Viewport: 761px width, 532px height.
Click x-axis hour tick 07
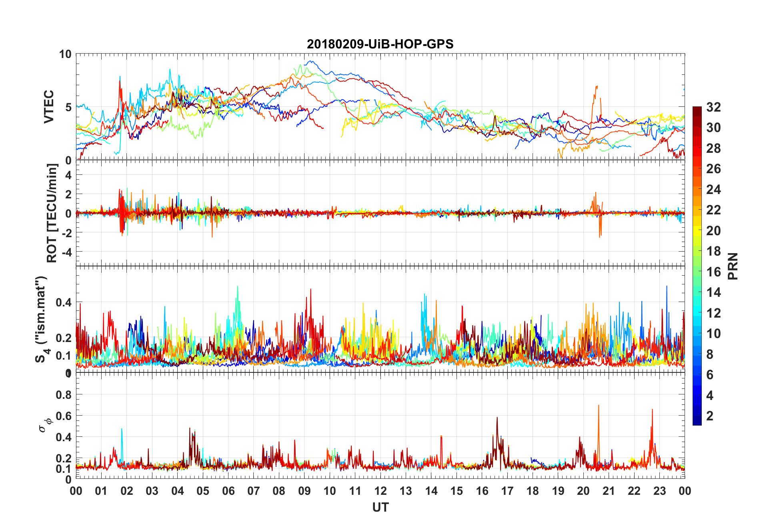254,491
